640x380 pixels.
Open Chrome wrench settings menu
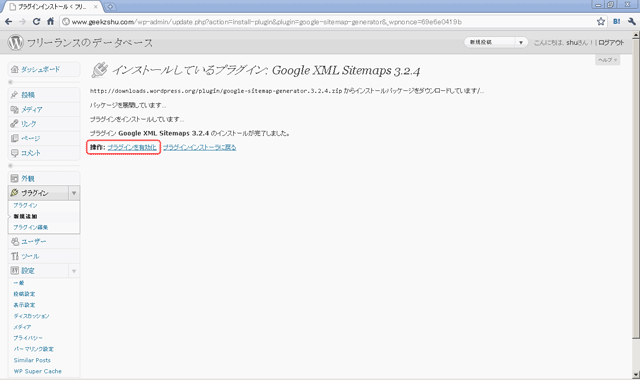click(x=632, y=22)
